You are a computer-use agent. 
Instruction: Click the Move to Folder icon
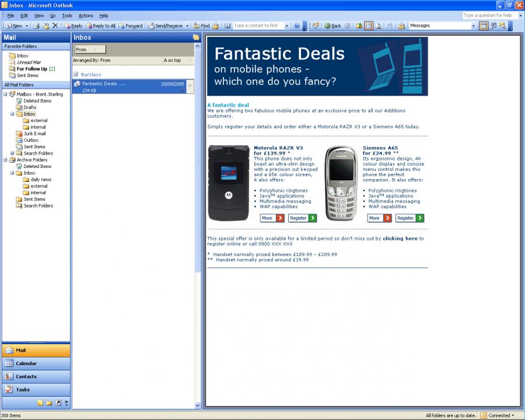point(46,26)
